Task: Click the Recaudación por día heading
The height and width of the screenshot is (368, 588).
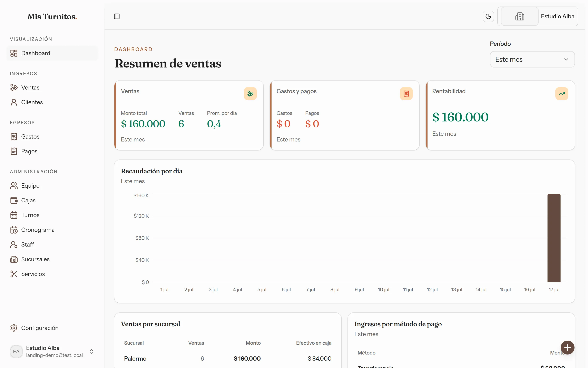Action: [152, 171]
